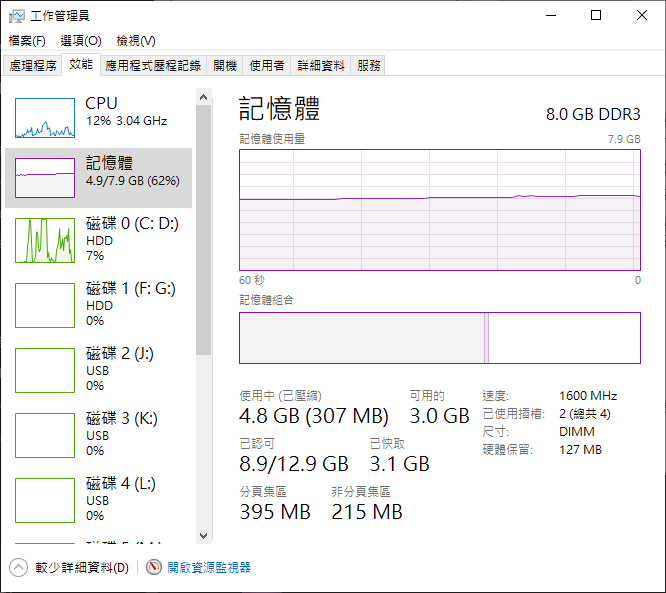This screenshot has width=666, height=593.
Task: Click the 磁碟 0 (C: D:) label
Action: [x=132, y=223]
